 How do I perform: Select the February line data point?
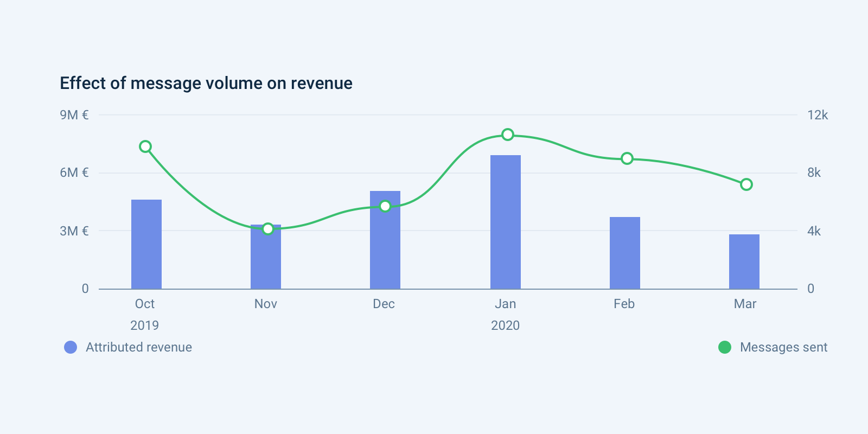coord(627,158)
